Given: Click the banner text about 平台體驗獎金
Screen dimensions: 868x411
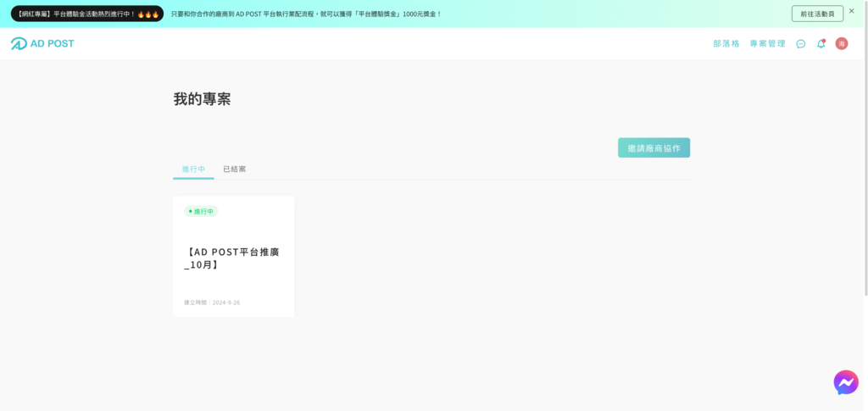Looking at the screenshot, I should (306, 14).
